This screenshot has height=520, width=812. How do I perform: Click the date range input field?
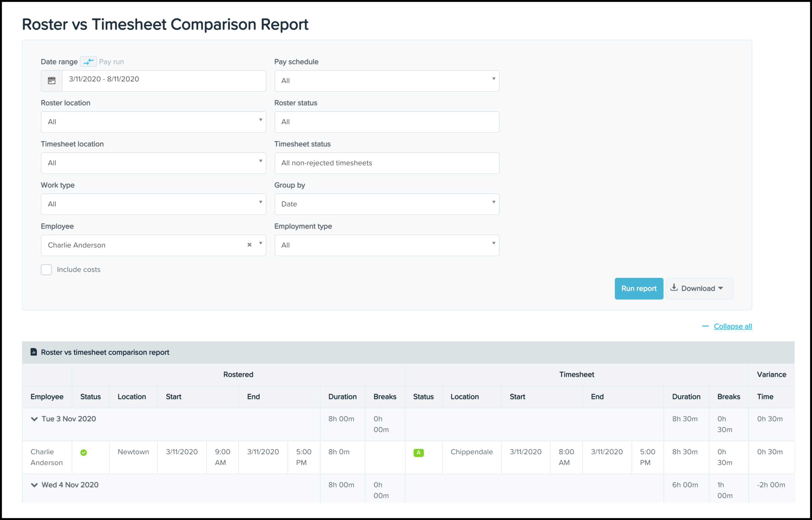(164, 81)
